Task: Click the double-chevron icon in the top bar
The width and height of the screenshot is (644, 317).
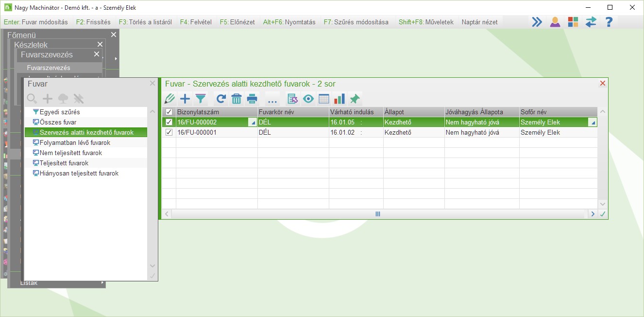Action: point(537,22)
